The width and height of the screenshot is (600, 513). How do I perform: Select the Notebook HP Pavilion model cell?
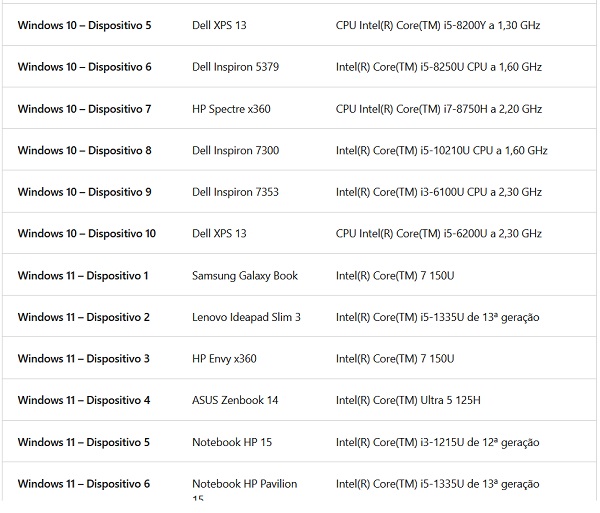coord(245,490)
